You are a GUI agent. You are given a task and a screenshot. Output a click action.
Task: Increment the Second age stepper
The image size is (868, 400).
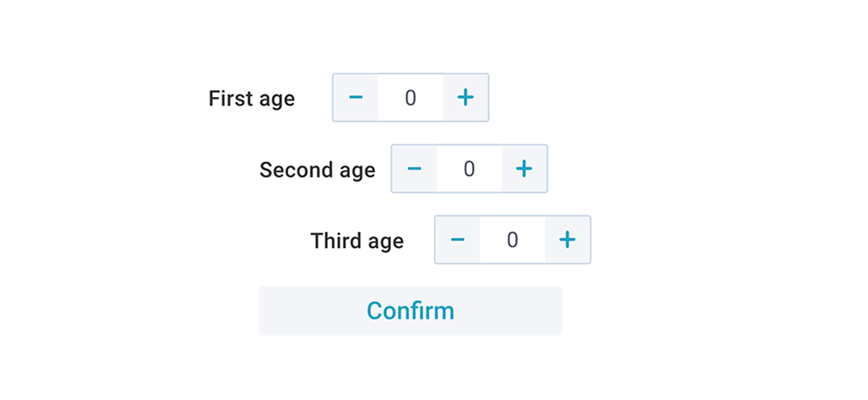pos(523,169)
